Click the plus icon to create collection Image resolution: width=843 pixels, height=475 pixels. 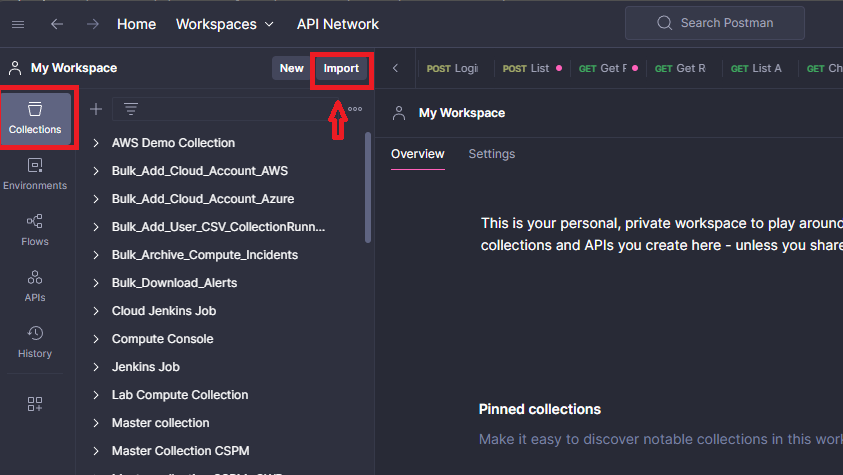[x=96, y=109]
